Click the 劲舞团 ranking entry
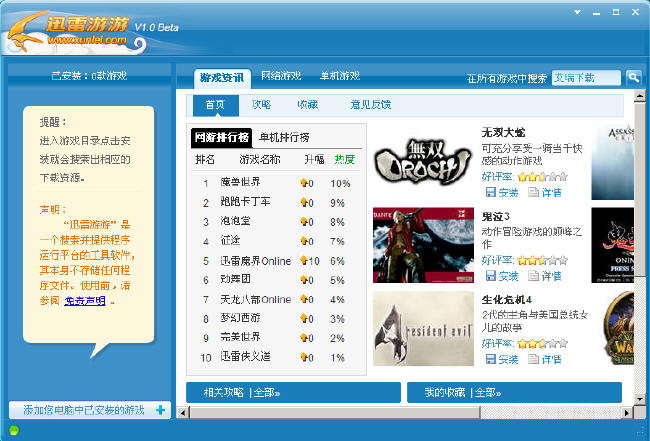Screen dimensions: 650x441 click(235, 280)
